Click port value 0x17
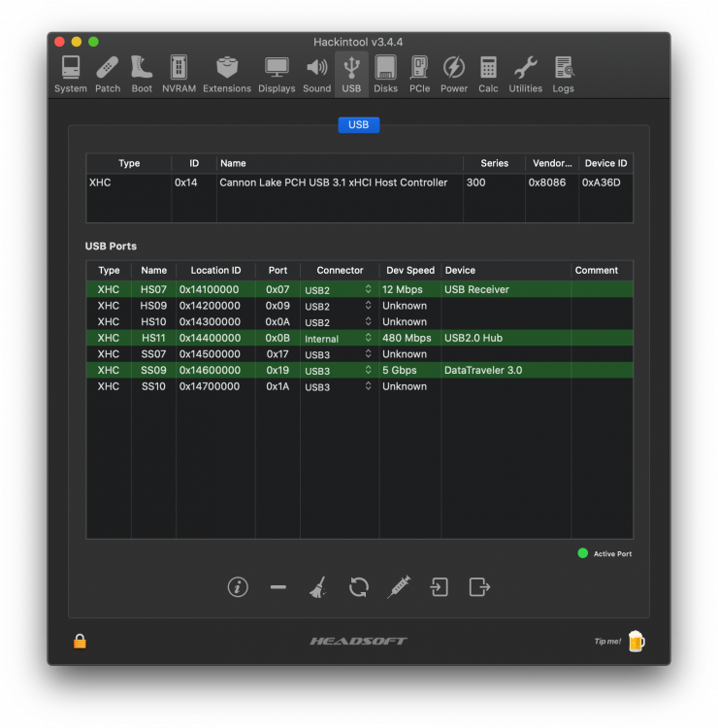This screenshot has height=728, width=718. [x=277, y=353]
